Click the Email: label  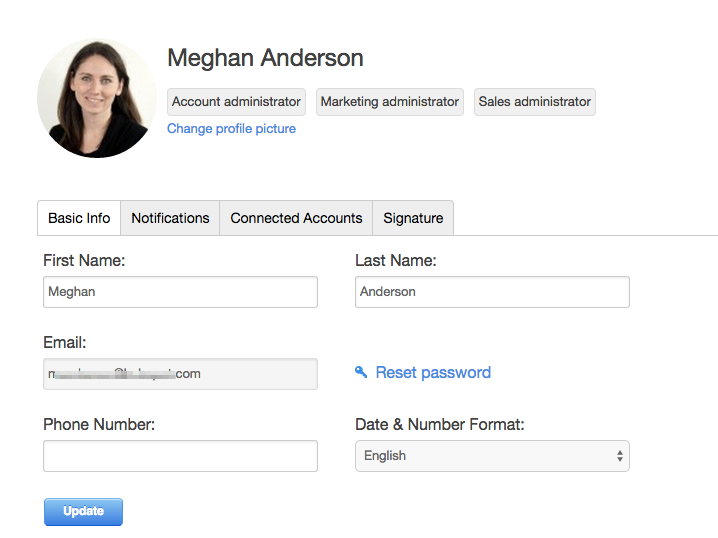point(65,342)
